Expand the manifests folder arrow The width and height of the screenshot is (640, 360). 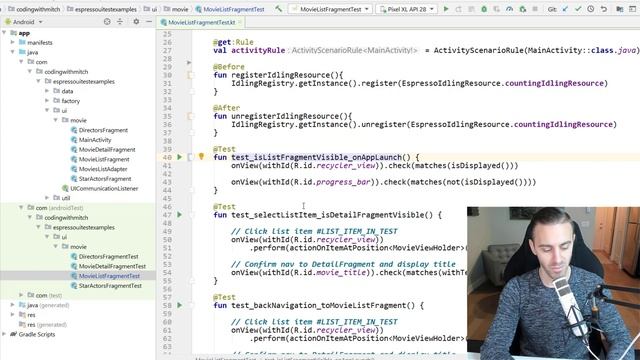coord(13,42)
